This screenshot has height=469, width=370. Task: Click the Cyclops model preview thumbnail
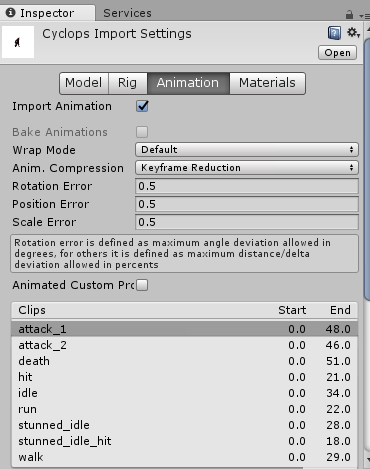click(x=18, y=42)
